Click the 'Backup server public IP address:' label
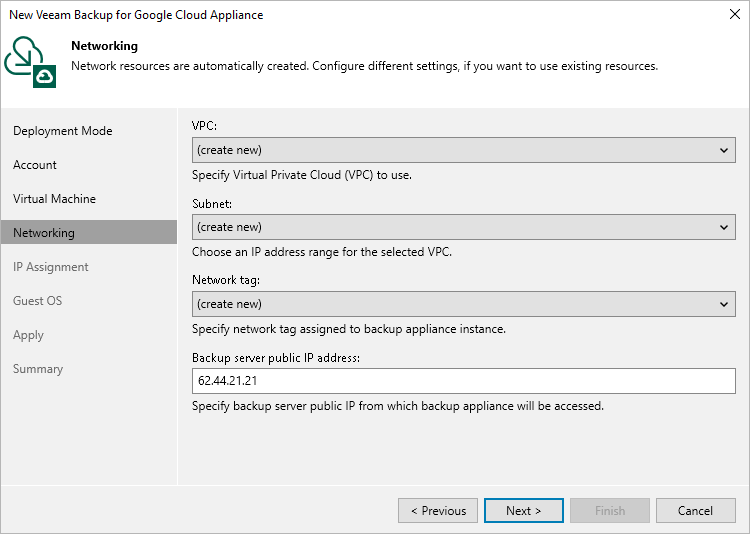 tap(276, 357)
